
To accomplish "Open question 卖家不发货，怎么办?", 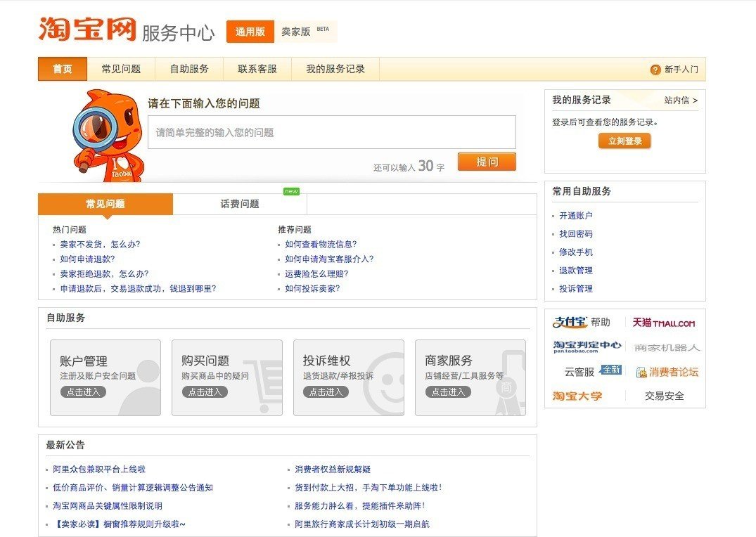I will [x=101, y=245].
